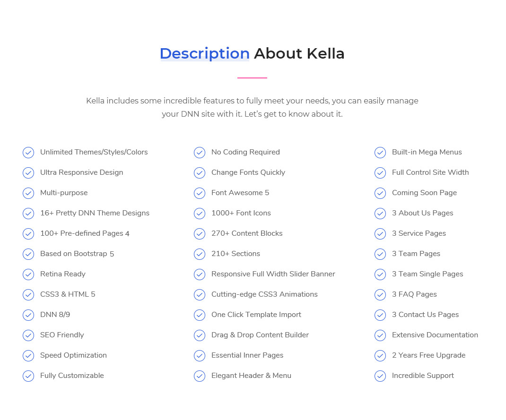Click the pink divider line under heading

coord(252,77)
